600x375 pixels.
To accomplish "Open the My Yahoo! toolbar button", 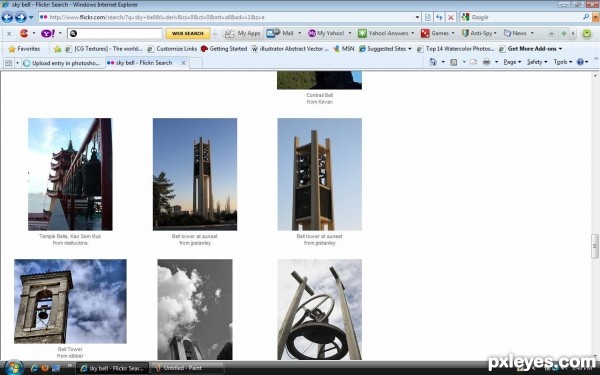I will [x=326, y=33].
